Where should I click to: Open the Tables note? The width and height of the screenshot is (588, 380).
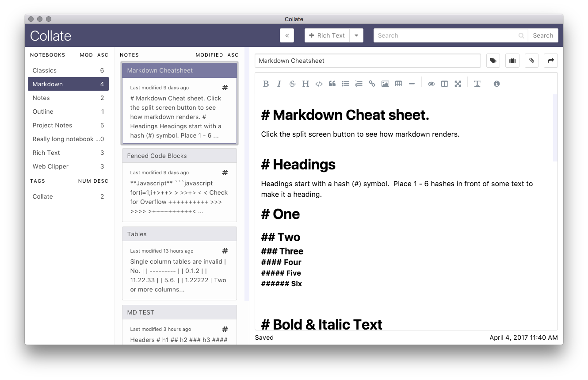tap(179, 263)
